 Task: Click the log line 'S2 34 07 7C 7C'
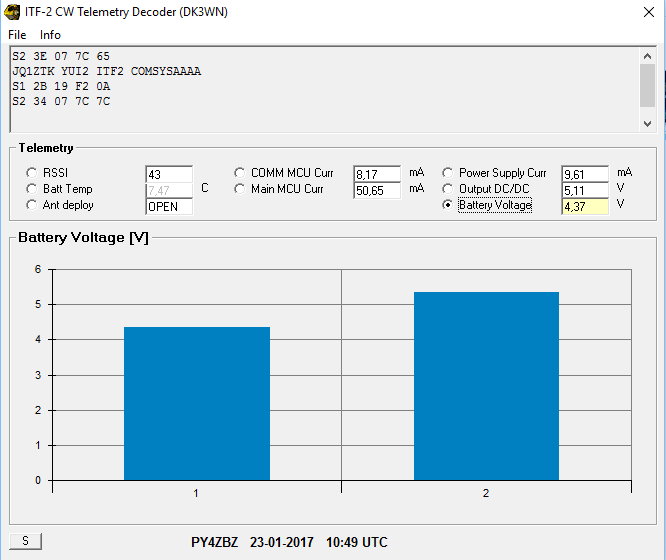coord(61,101)
